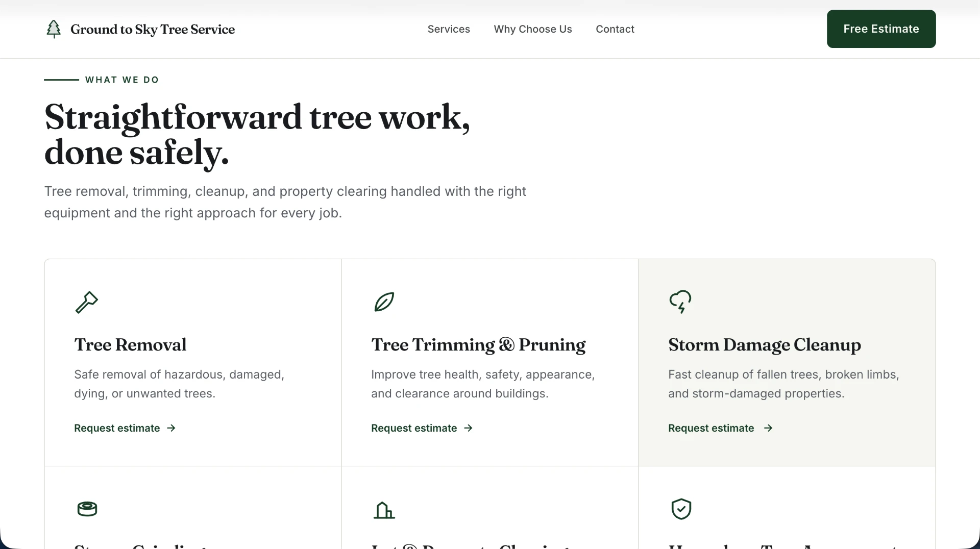Click the building icon on lot clearing card
The width and height of the screenshot is (980, 549).
click(x=384, y=510)
